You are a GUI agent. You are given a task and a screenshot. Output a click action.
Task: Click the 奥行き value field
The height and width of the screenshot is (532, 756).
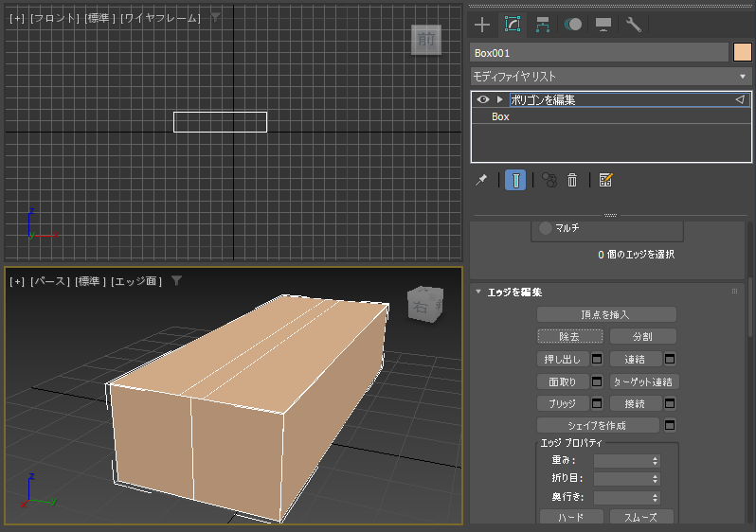pos(622,497)
